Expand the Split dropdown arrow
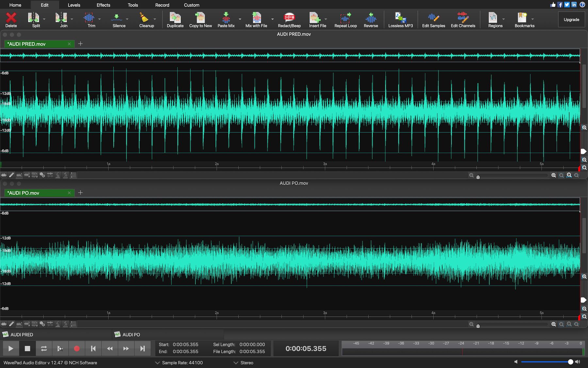This screenshot has width=588, height=368. tap(44, 19)
